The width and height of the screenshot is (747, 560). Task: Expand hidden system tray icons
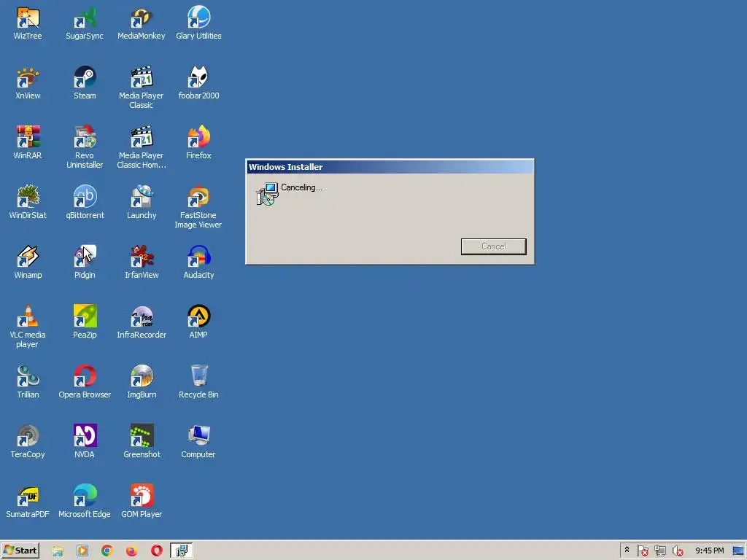pos(627,550)
